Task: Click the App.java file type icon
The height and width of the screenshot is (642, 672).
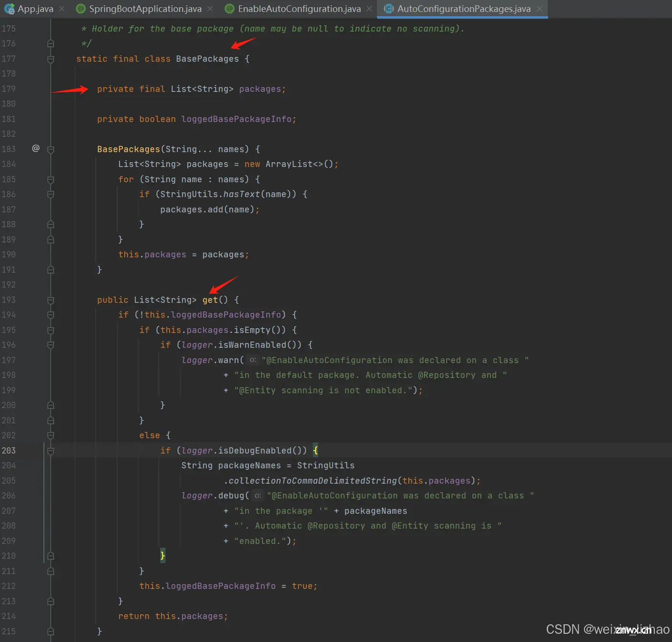Action: [9, 9]
